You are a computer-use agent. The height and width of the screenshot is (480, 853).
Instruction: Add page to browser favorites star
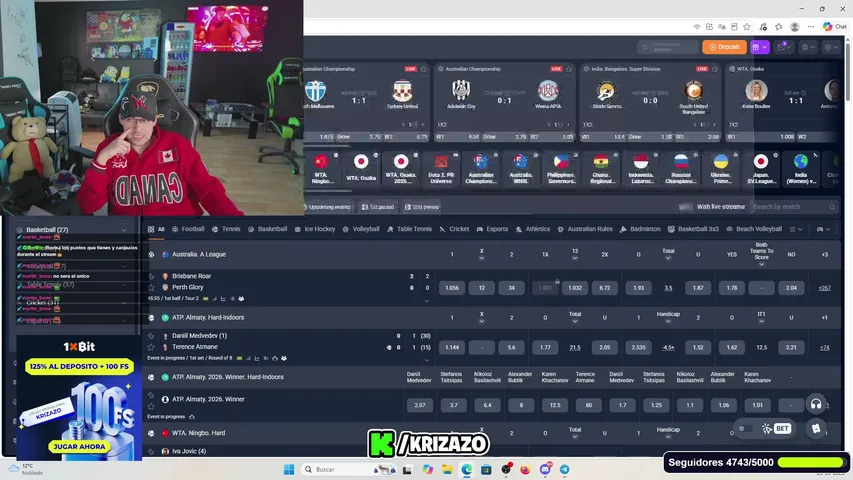click(x=747, y=26)
